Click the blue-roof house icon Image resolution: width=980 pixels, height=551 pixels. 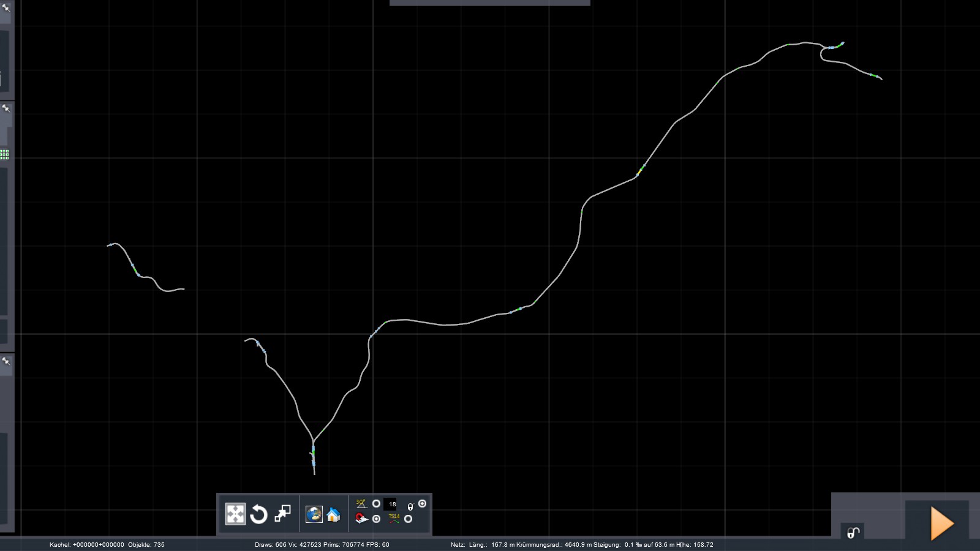click(333, 515)
